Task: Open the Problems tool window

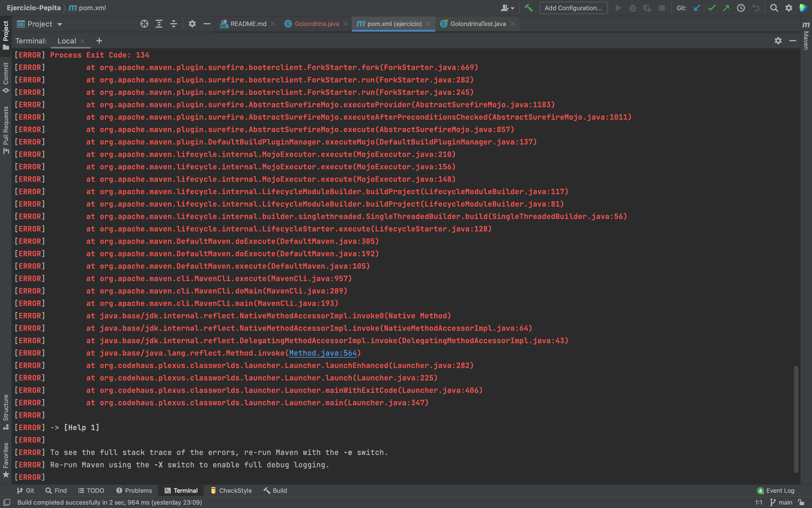Action: point(134,491)
